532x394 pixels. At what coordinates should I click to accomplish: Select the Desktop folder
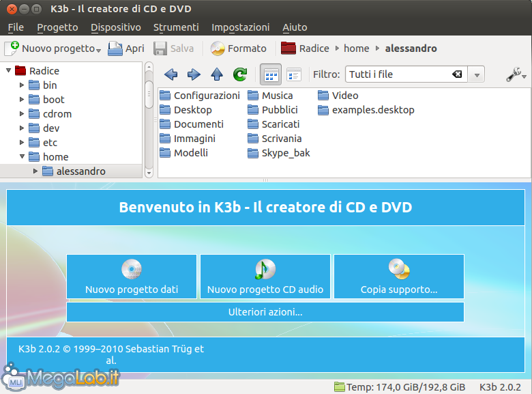186,110
